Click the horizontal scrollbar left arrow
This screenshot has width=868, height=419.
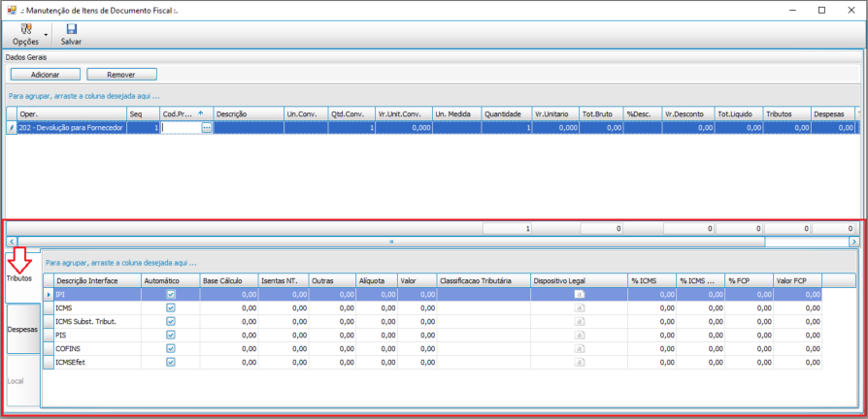pos(12,242)
